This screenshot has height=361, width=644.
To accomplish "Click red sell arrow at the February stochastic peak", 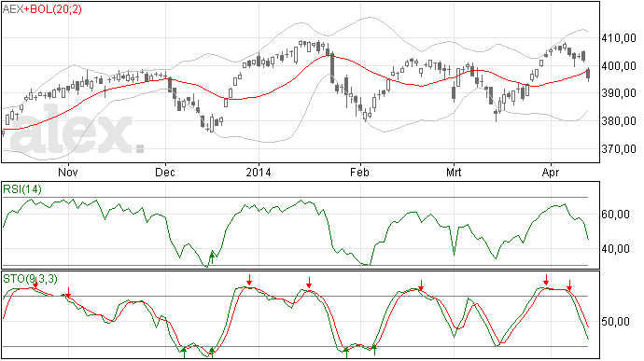I will 421,285.
